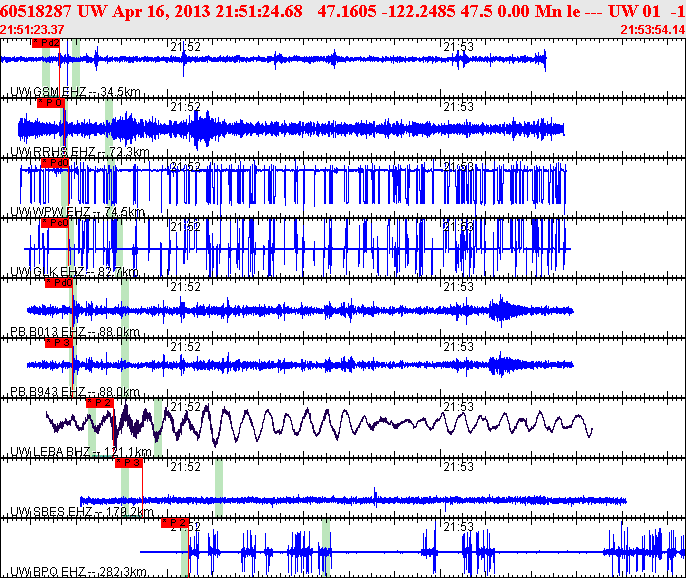This screenshot has height=578, width=686.
Task: Click the 21:53 time label on LEBA trace
Action: click(458, 406)
